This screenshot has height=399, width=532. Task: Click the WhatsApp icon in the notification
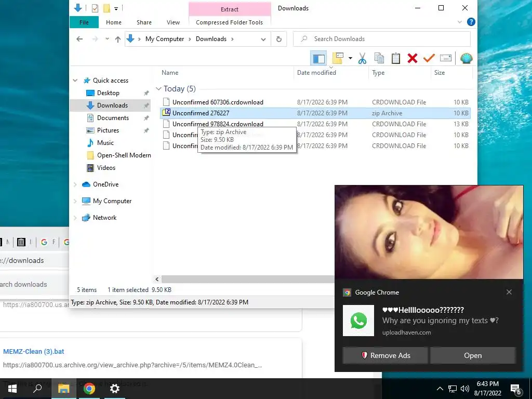coord(358,321)
